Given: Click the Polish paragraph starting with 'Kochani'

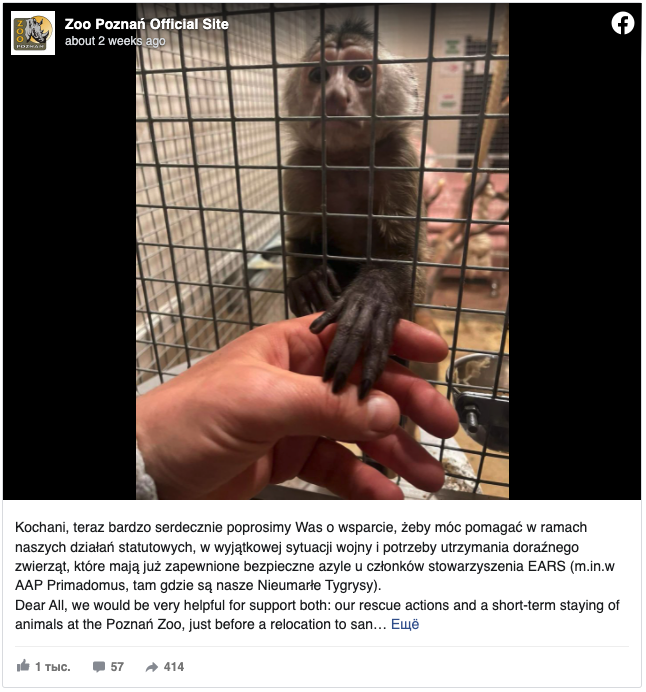Looking at the screenshot, I should [315, 557].
